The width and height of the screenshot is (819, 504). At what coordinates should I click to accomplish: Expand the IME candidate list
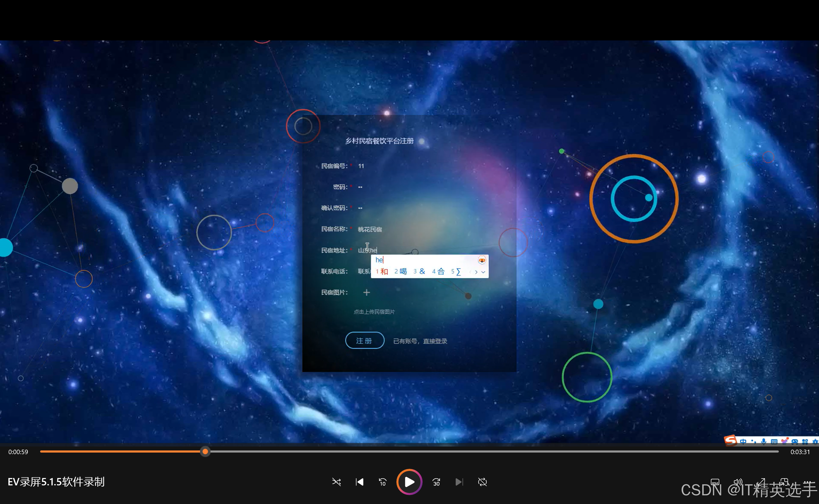(483, 272)
